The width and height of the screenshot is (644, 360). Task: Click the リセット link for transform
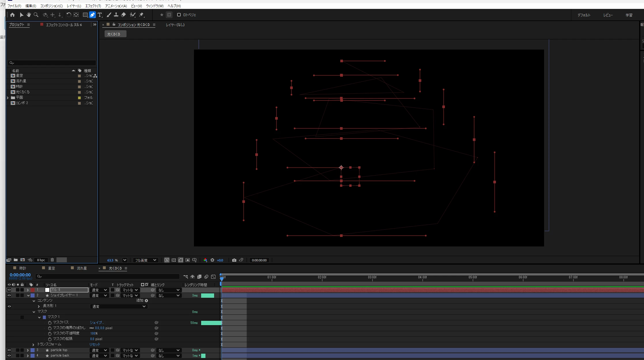tap(95, 344)
